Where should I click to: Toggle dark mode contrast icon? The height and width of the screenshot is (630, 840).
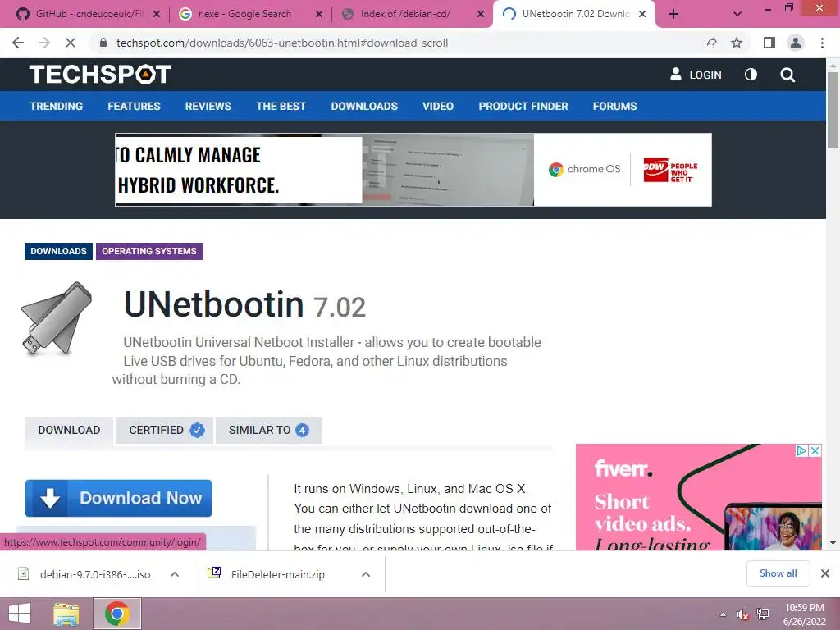tap(751, 75)
